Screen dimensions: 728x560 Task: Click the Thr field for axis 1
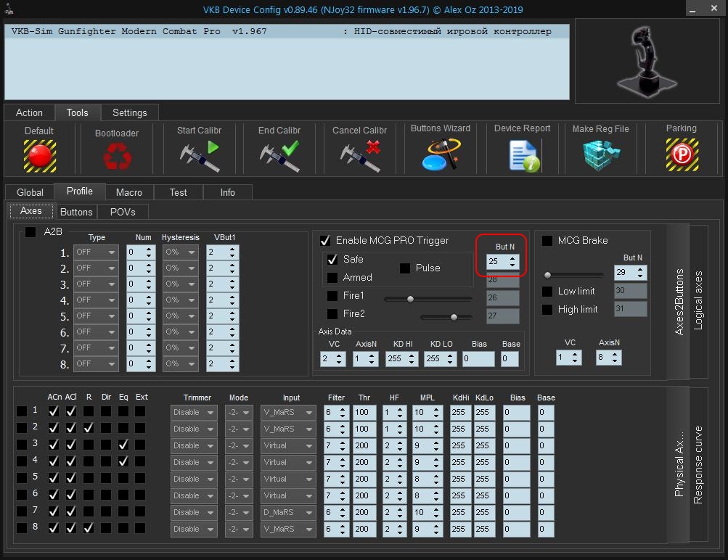(364, 412)
